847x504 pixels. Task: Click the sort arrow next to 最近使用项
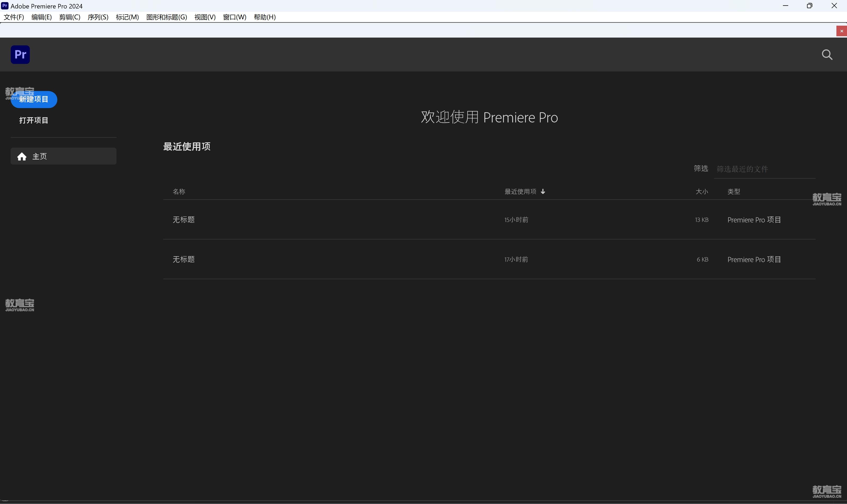(543, 192)
